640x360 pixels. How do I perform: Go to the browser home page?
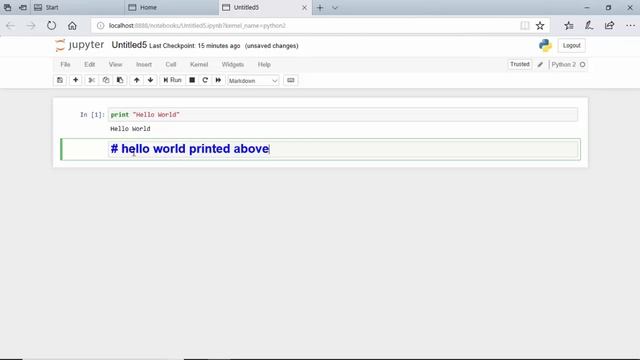(72, 26)
